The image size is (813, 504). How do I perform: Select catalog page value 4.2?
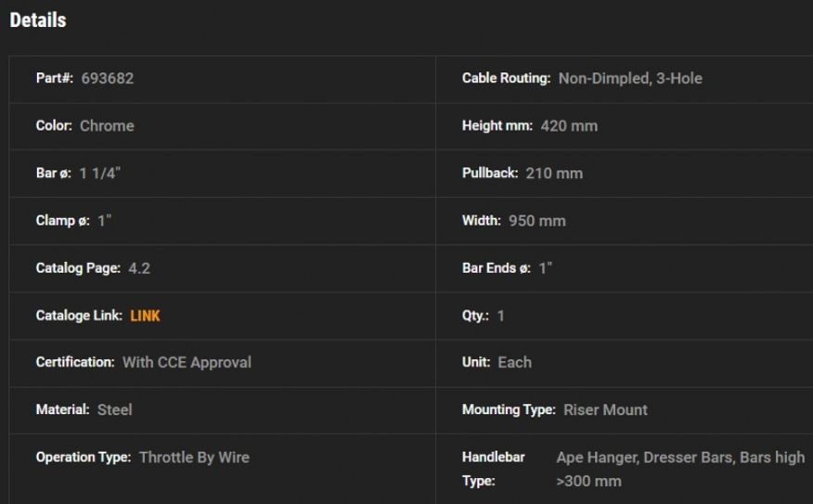click(x=139, y=268)
